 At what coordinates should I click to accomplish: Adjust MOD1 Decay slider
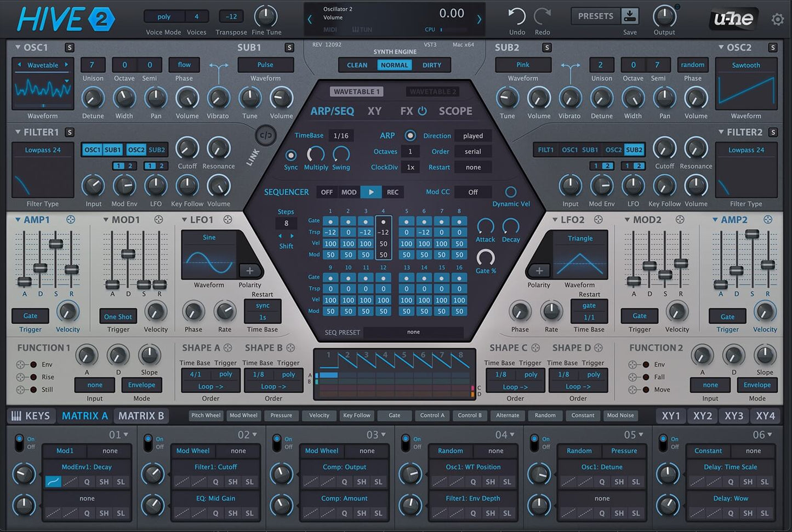click(128, 254)
